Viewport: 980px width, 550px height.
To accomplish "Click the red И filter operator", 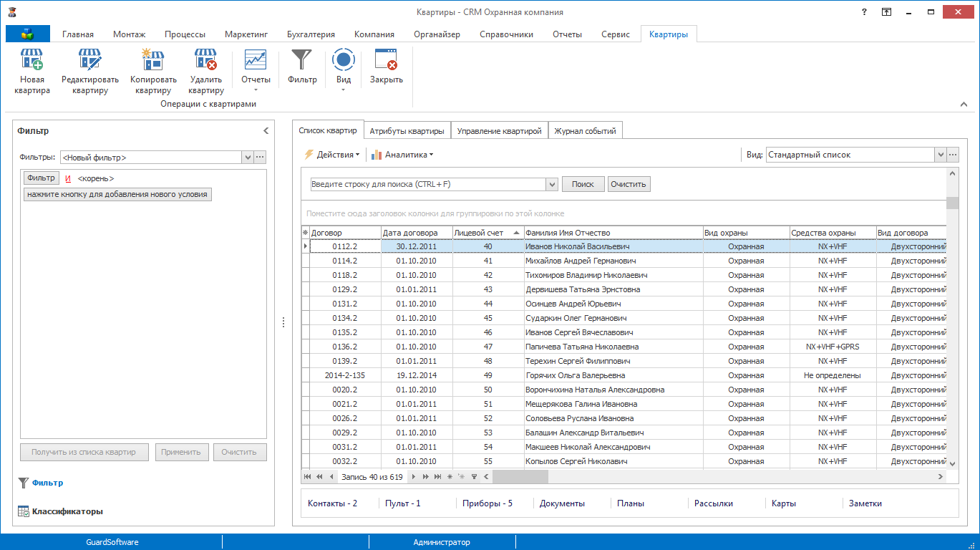I will click(x=68, y=178).
